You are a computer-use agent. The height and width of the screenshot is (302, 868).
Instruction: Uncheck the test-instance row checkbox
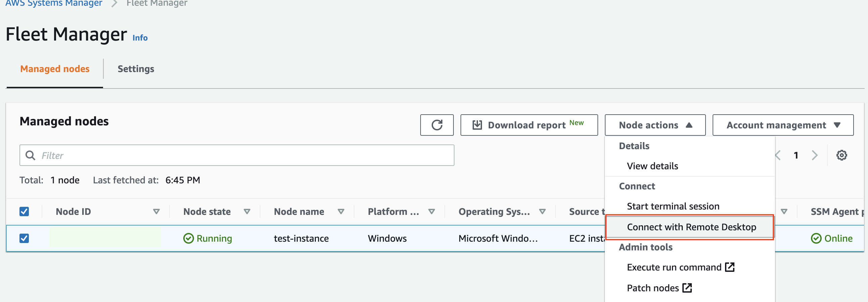pyautogui.click(x=24, y=238)
